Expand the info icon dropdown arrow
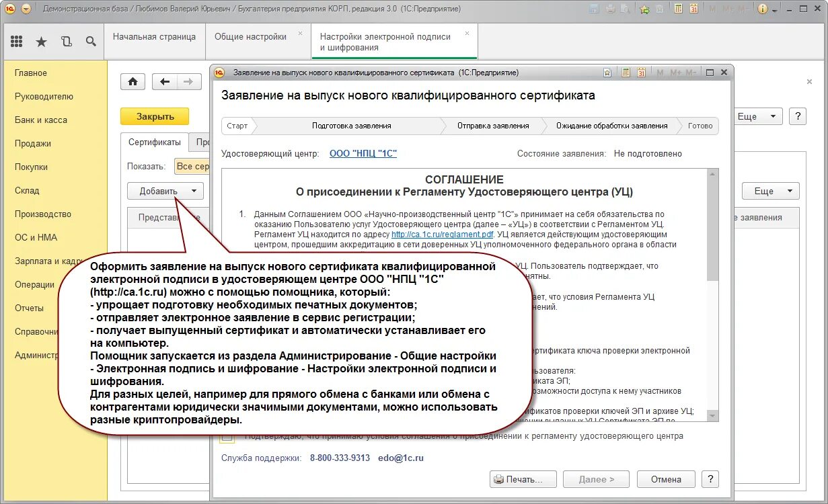Image resolution: width=828 pixels, height=504 pixels. 775,10
